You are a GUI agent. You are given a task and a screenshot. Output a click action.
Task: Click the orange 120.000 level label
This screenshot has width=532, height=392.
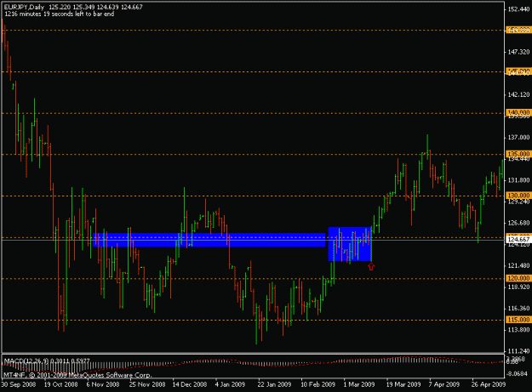pos(518,278)
